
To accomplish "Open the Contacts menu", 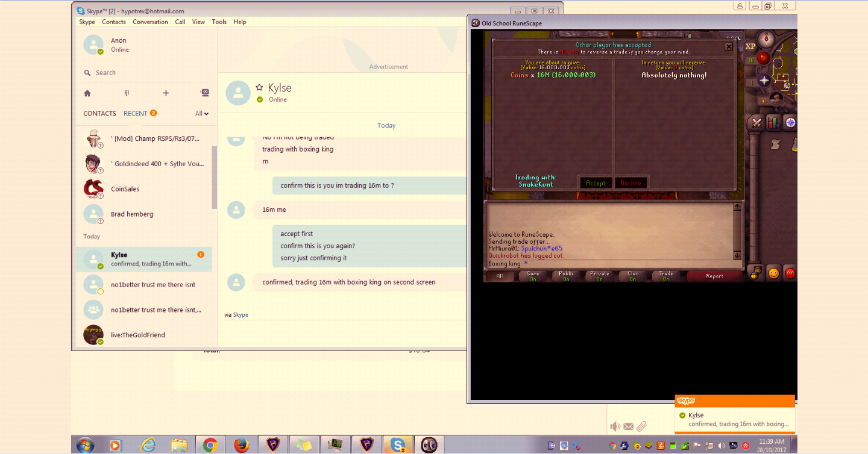I will [x=114, y=22].
